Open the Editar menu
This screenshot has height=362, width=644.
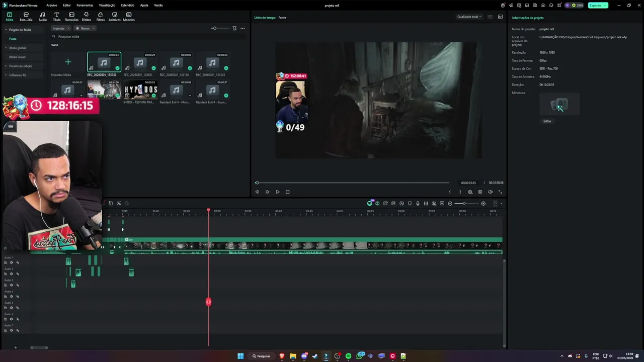[x=66, y=5]
